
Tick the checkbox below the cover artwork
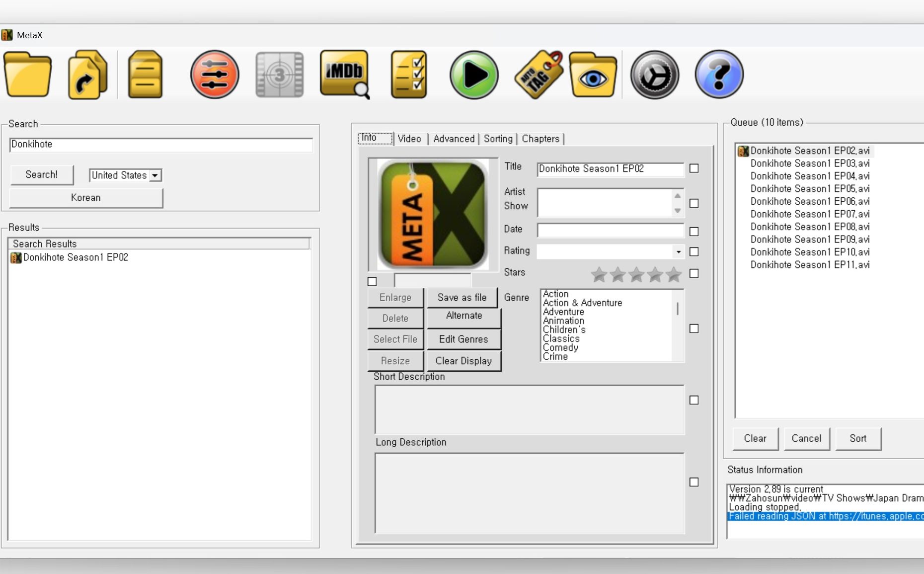pyautogui.click(x=372, y=281)
